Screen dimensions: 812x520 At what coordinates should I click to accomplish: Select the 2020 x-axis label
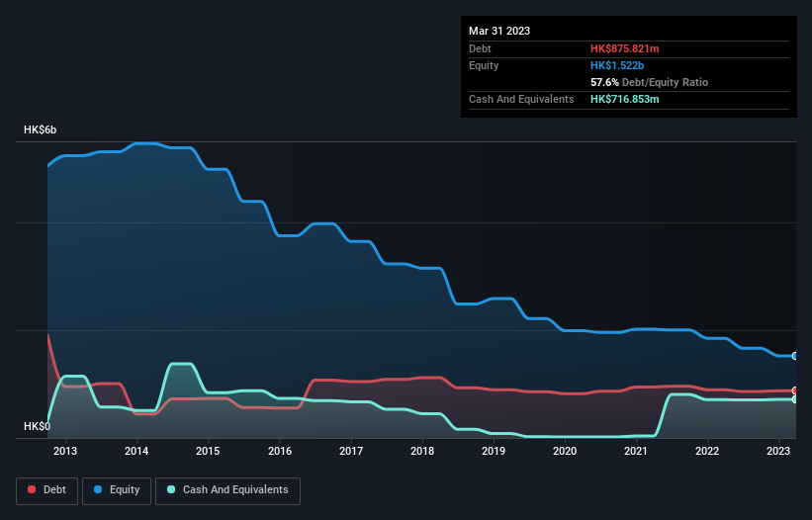(565, 451)
